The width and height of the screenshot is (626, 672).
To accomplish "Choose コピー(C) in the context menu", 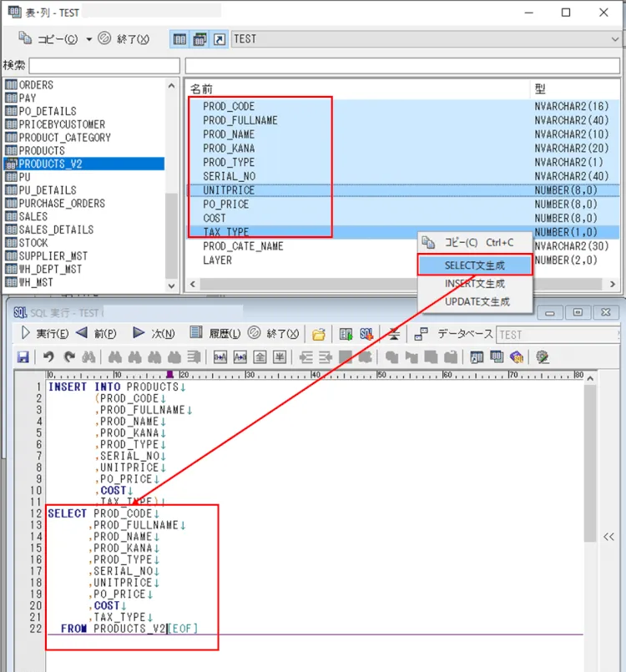I will [475, 243].
